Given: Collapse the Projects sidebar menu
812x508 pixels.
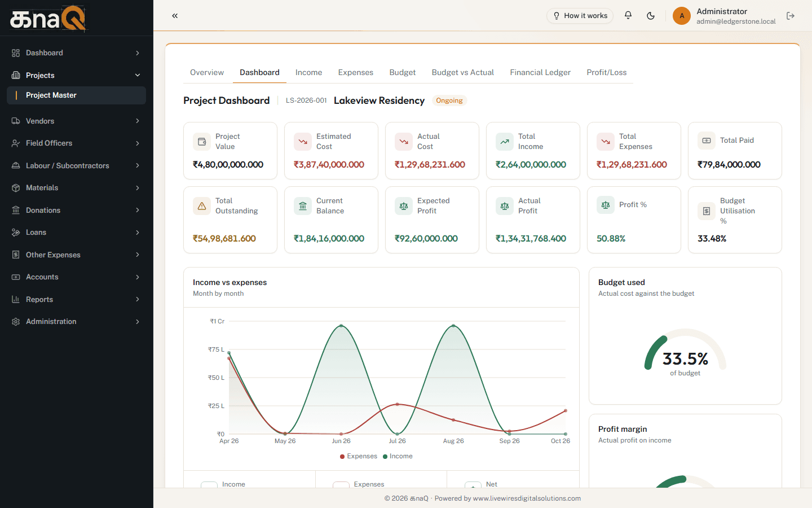Looking at the screenshot, I should (76, 75).
